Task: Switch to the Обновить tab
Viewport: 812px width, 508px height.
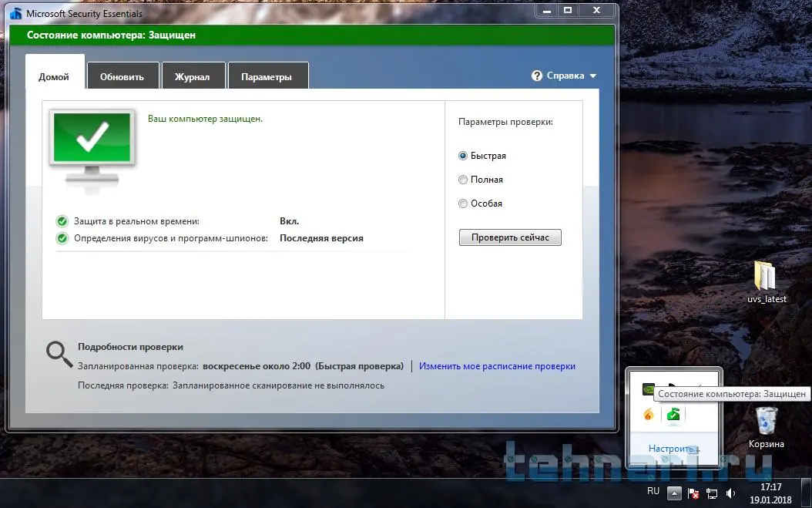Action: 122,77
